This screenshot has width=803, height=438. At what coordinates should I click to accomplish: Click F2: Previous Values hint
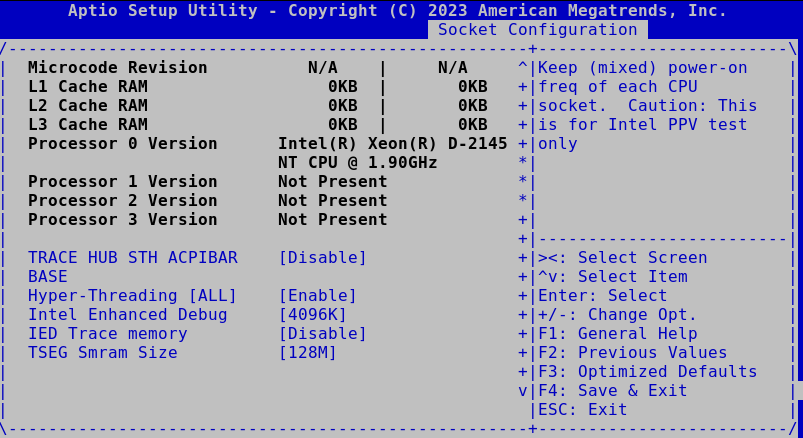632,353
